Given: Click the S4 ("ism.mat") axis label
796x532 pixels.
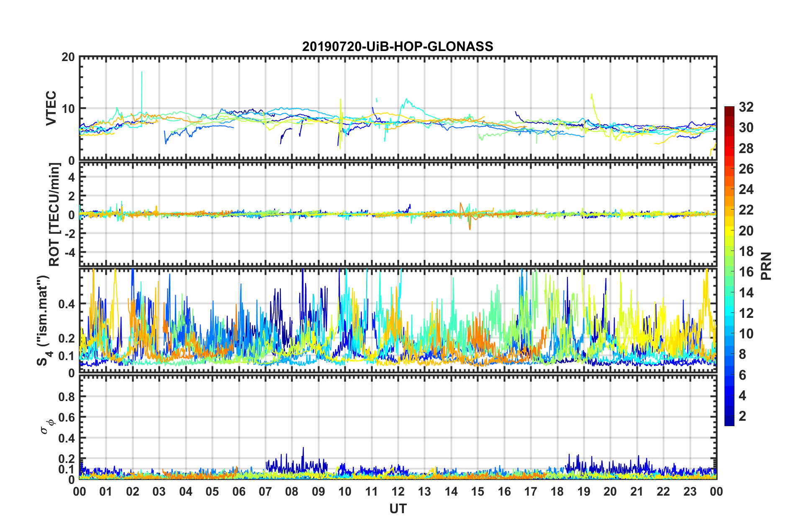Looking at the screenshot, I should [x=43, y=320].
